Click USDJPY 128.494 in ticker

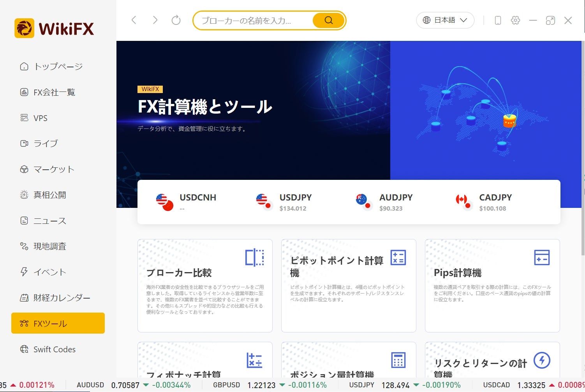405,385
